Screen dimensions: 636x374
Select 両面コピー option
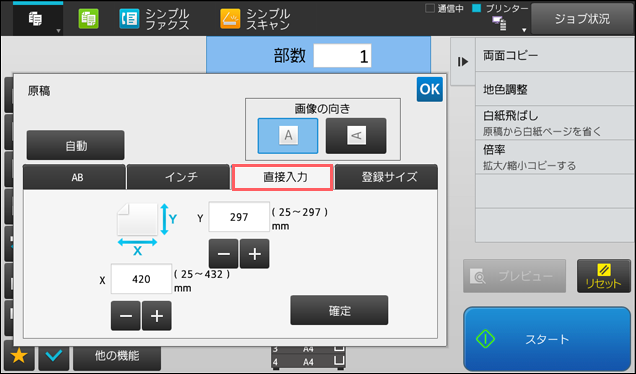point(555,55)
